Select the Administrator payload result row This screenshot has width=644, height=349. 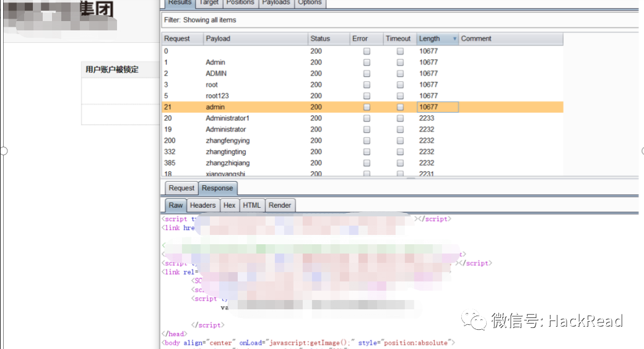click(225, 130)
